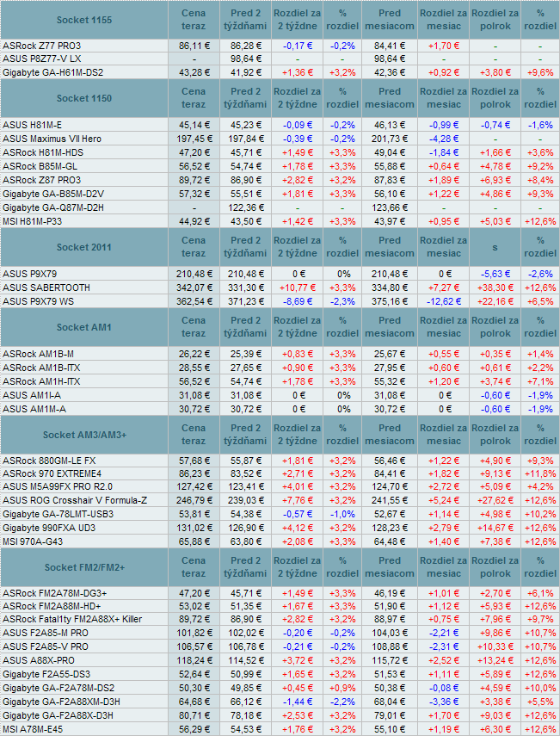Screen dimensions: 560x736
Task: Click the Gigabyte GA-F2A78M-DS2 row name
Action: point(58,688)
